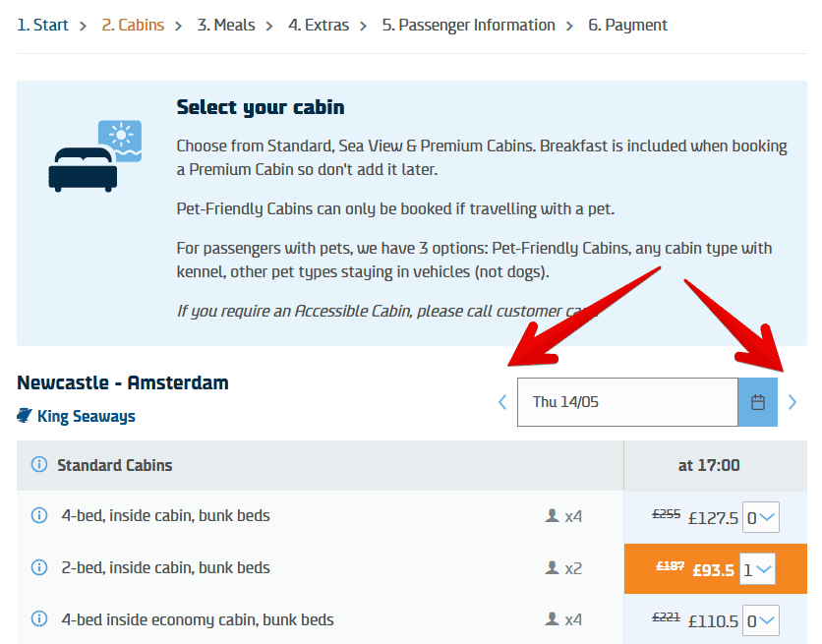
Task: Show info for 4-bed inside cabin, bunk beds
Action: pyautogui.click(x=39, y=515)
